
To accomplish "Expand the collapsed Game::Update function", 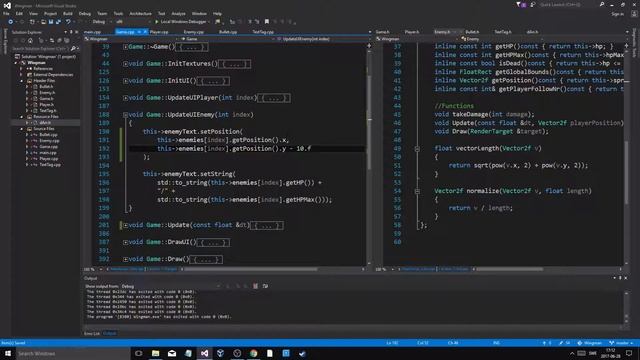I will pos(125,225).
